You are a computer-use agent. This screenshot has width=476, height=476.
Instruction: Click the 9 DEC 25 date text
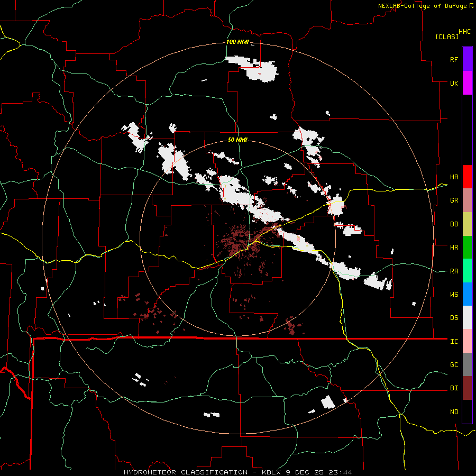(x=305, y=472)
